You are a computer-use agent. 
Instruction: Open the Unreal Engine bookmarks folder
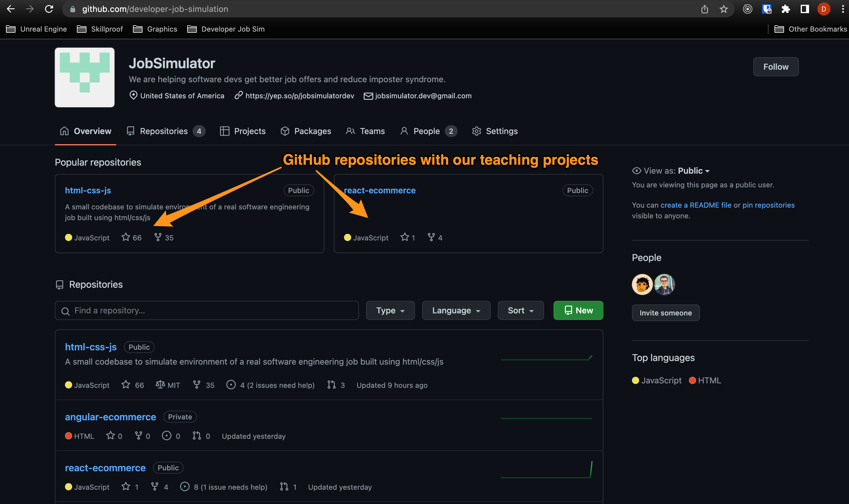(36, 29)
